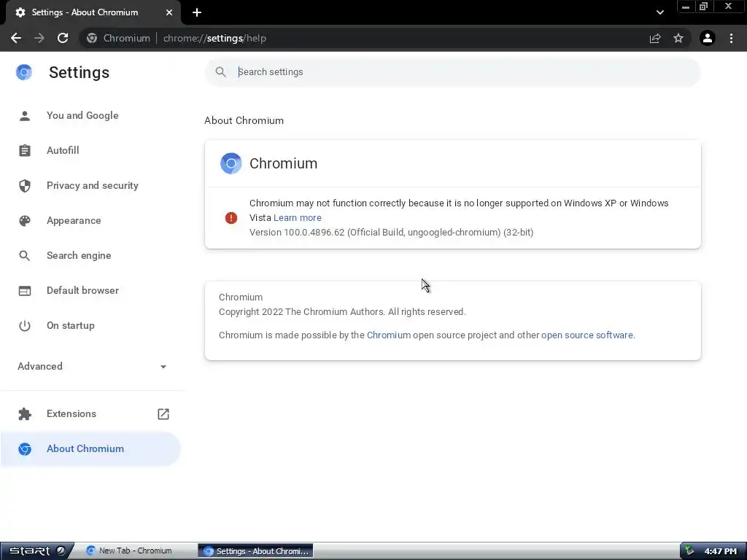Click the 4:47 PM clock
Viewport: 747px width, 560px height.
[x=720, y=551]
